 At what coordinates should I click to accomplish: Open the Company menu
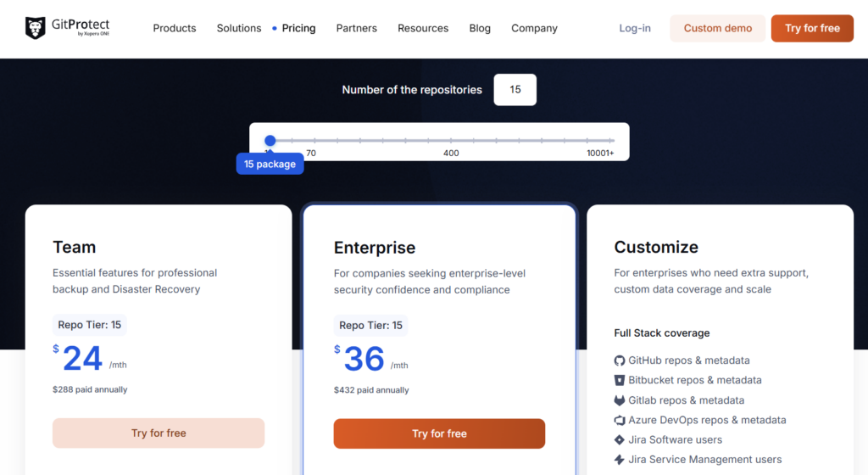pos(534,28)
